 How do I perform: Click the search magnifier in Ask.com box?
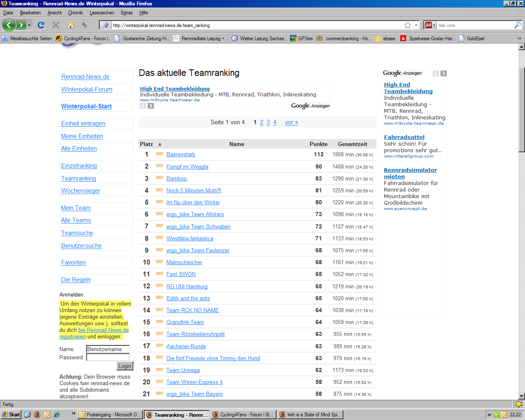coord(517,25)
